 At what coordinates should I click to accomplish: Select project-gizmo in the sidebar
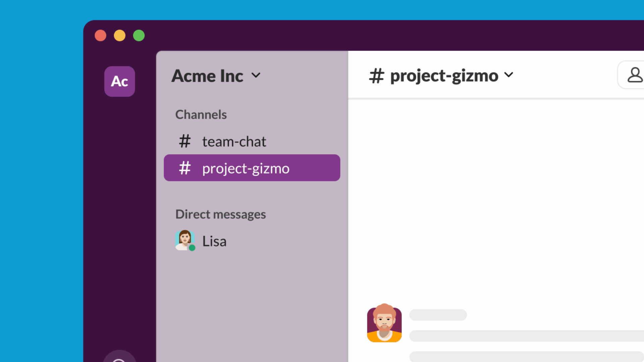coord(246,168)
